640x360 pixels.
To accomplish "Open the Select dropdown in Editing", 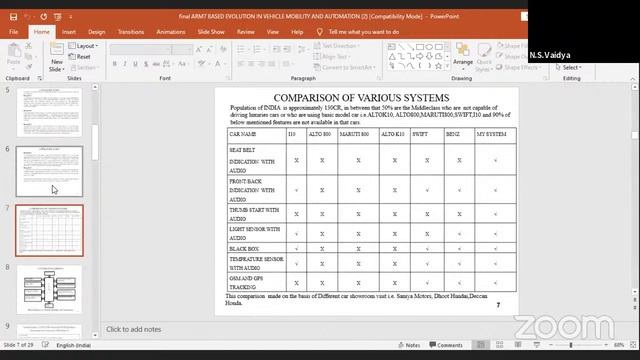I will tap(568, 67).
